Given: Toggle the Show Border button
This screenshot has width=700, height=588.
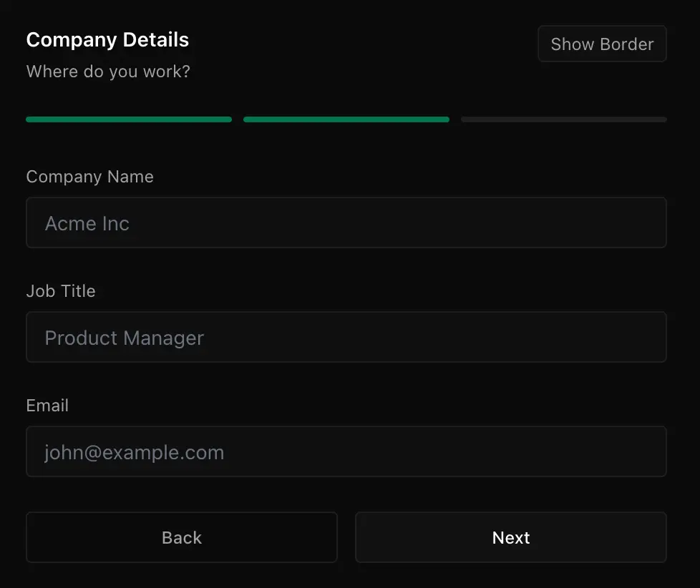Looking at the screenshot, I should (602, 44).
